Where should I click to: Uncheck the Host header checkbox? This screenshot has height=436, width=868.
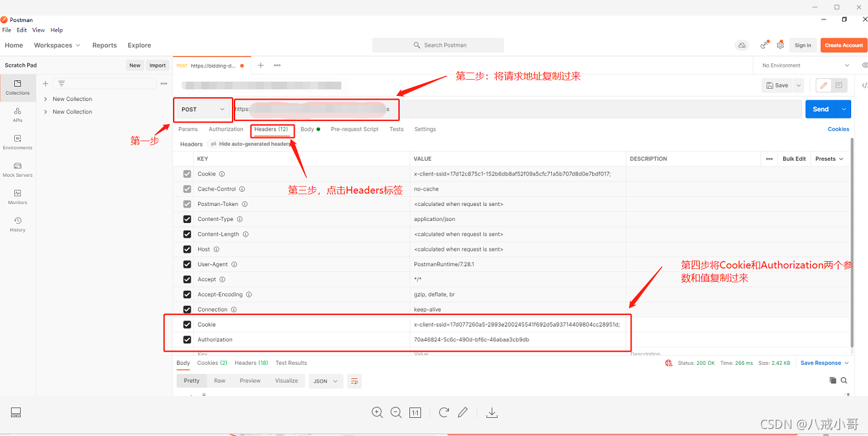[187, 249]
